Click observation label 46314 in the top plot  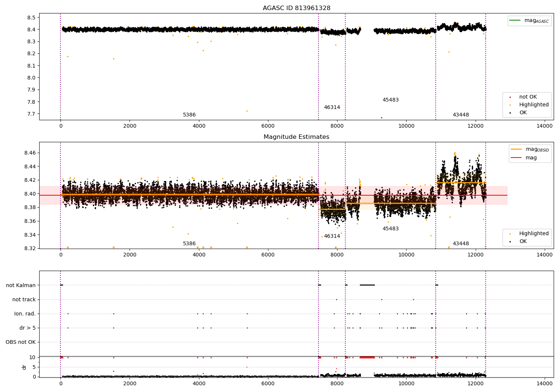coord(332,108)
